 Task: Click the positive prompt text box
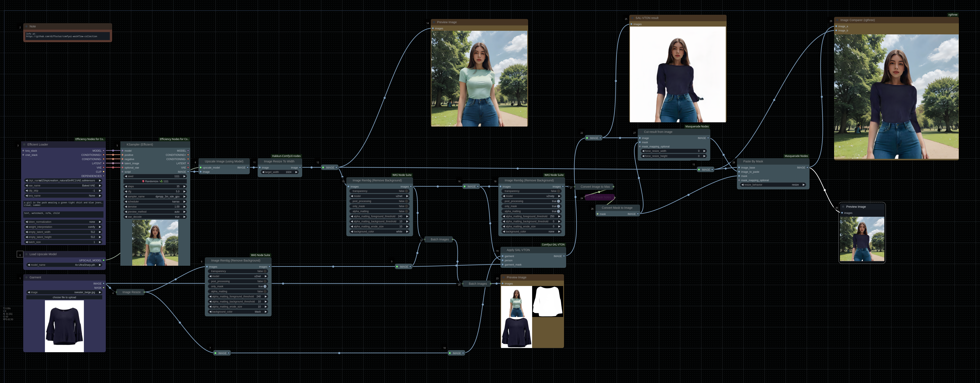[x=63, y=204]
